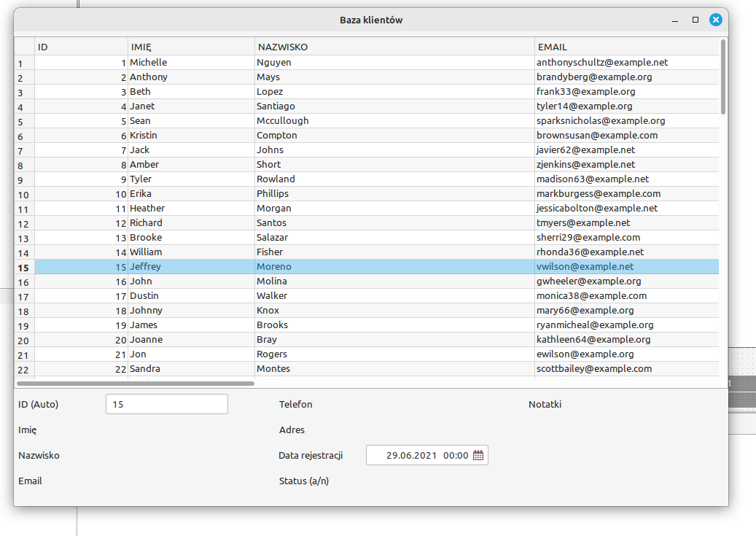Click the horizontal table scrollbar
The width and height of the screenshot is (756, 536).
point(136,383)
